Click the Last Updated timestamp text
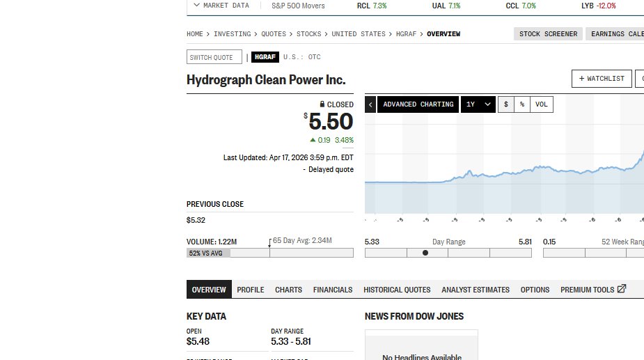The image size is (644, 360). point(288,157)
